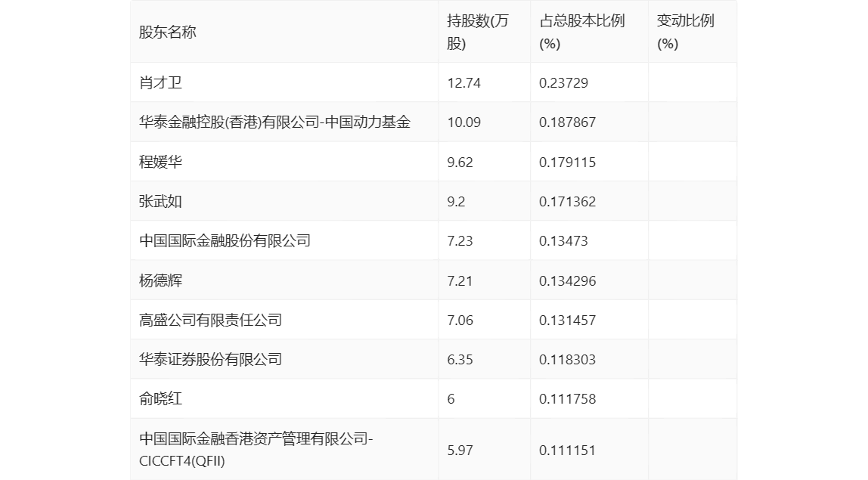The height and width of the screenshot is (480, 868).
Task: Select the value 0.179115
Action: pyautogui.click(x=567, y=163)
